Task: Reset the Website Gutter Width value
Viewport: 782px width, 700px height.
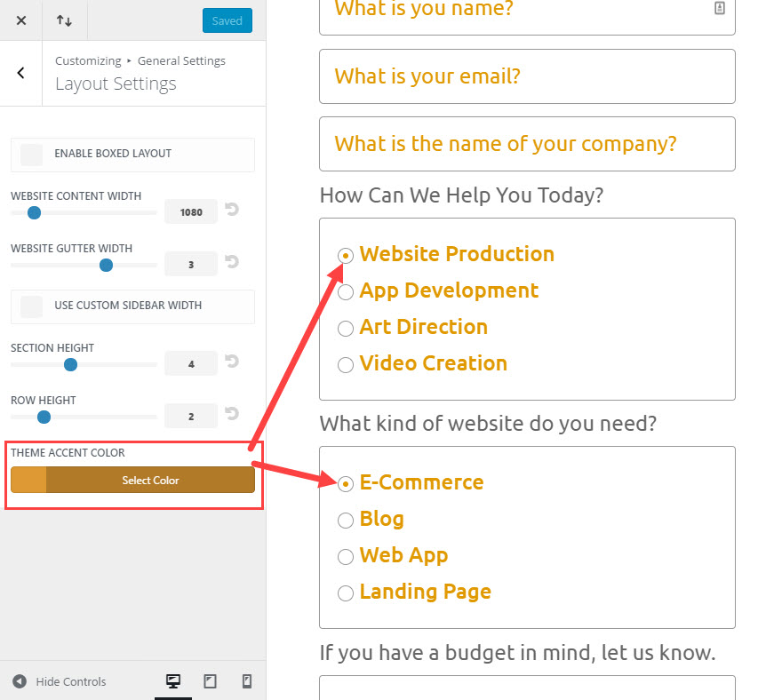Action: pyautogui.click(x=232, y=263)
